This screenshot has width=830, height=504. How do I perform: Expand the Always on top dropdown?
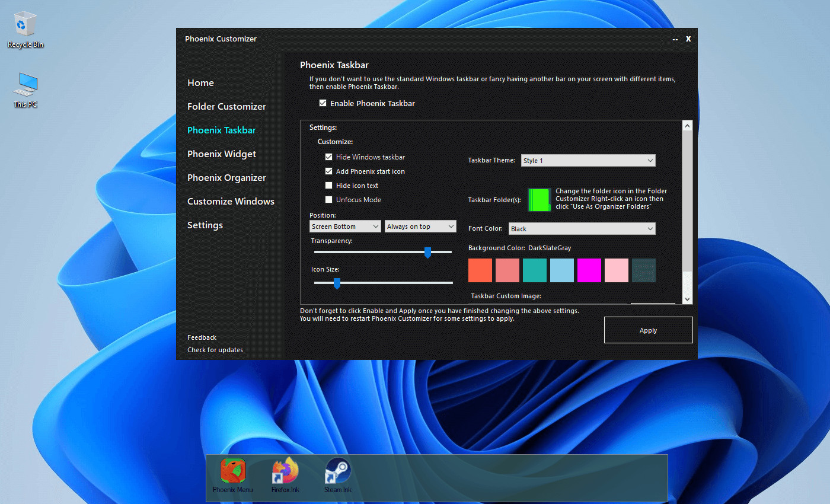click(420, 227)
